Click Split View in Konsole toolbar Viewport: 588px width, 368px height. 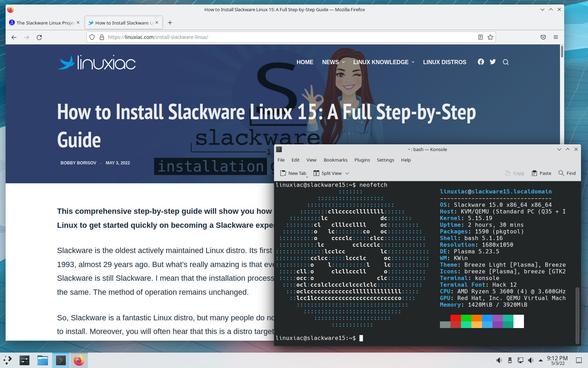click(328, 173)
